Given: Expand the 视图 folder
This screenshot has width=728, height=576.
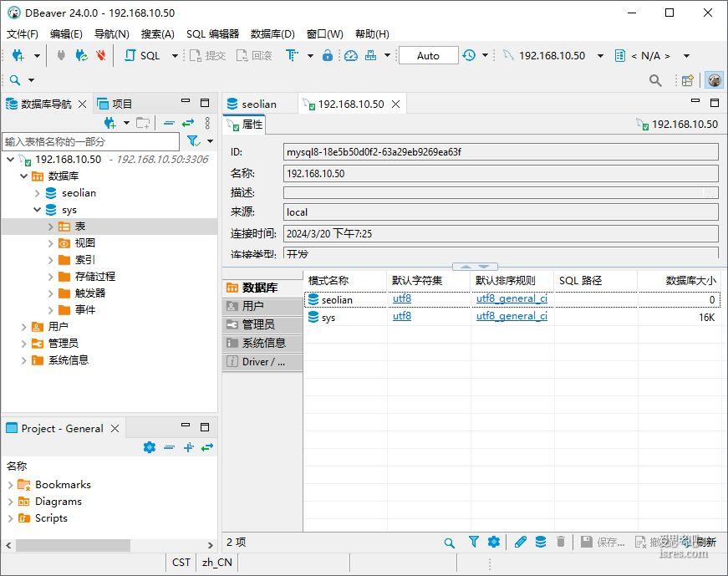Looking at the screenshot, I should click(51, 243).
